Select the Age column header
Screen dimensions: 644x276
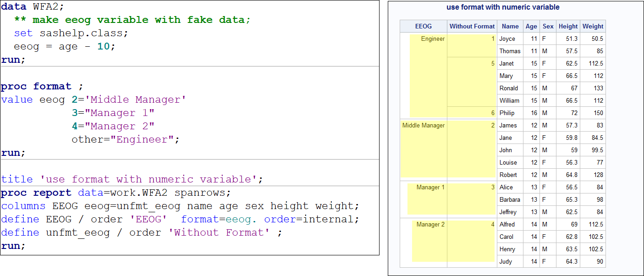pyautogui.click(x=531, y=26)
